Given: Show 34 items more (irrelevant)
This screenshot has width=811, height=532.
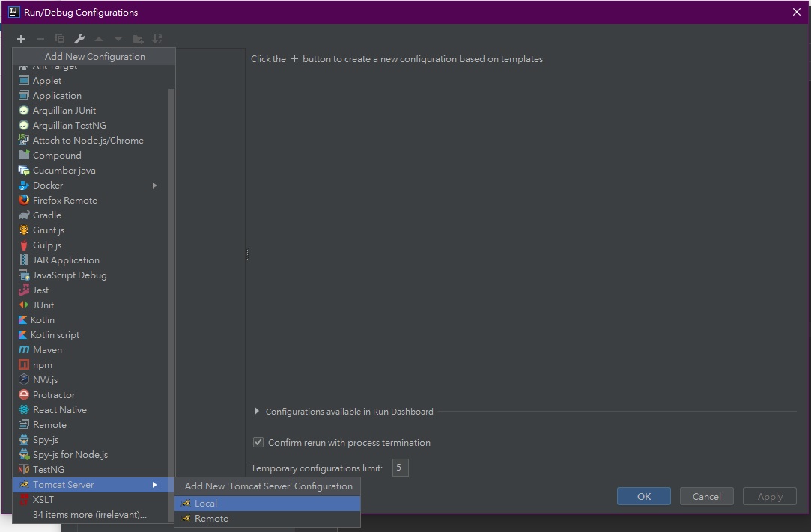Looking at the screenshot, I should [x=89, y=515].
